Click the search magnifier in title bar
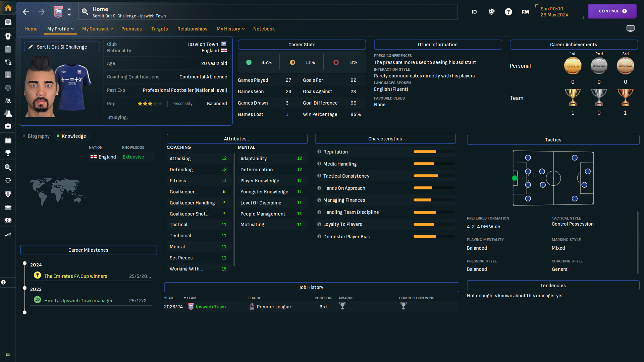This screenshot has height=362, width=644. click(x=85, y=12)
